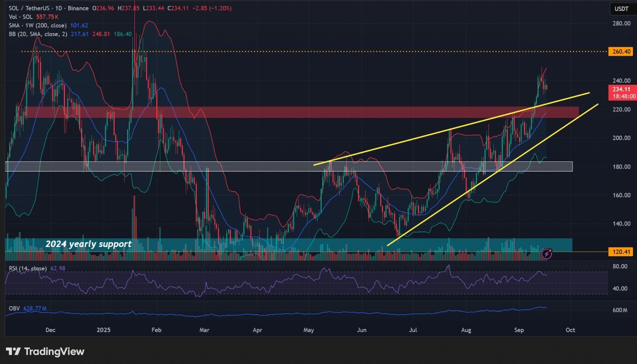Select the '2024 yearly support' text annotation

tap(88, 244)
